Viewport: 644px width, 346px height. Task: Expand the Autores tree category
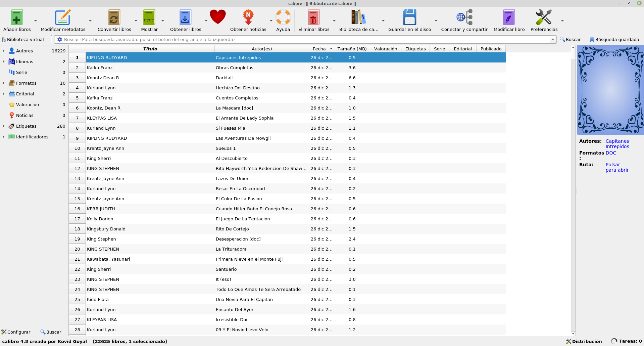[4, 51]
